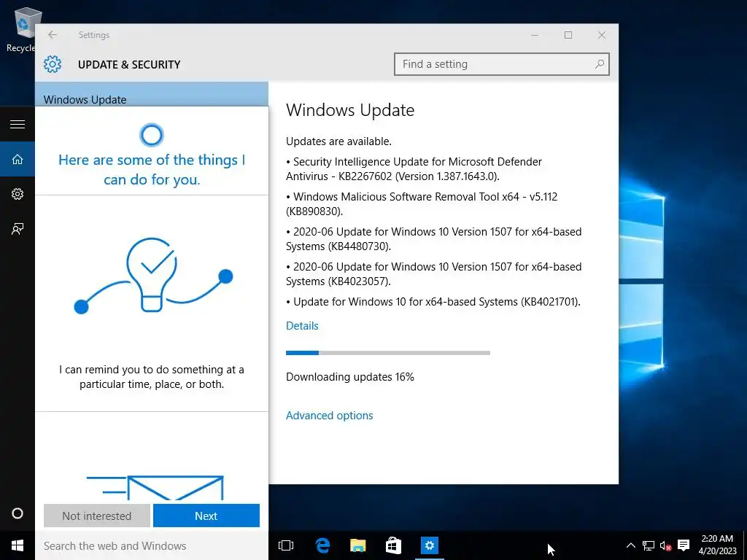Viewport: 747px width, 560px height.
Task: Click Not interested in Cortana panel
Action: (x=97, y=516)
